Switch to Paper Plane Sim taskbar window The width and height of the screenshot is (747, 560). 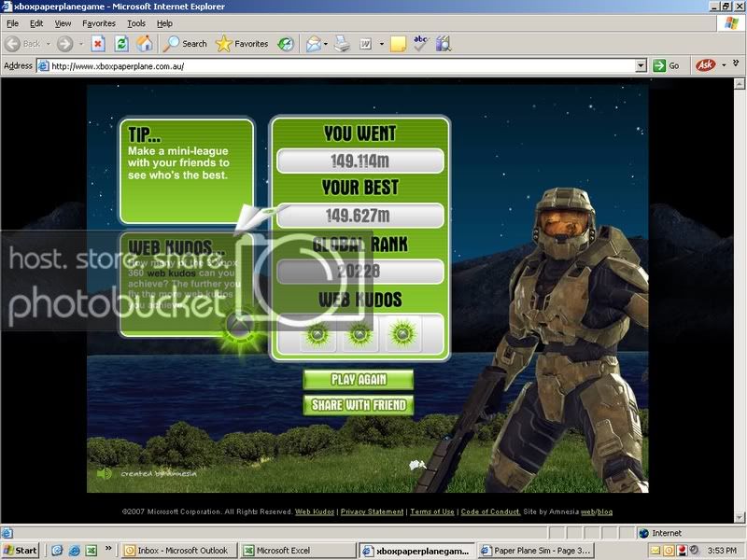pyautogui.click(x=536, y=551)
